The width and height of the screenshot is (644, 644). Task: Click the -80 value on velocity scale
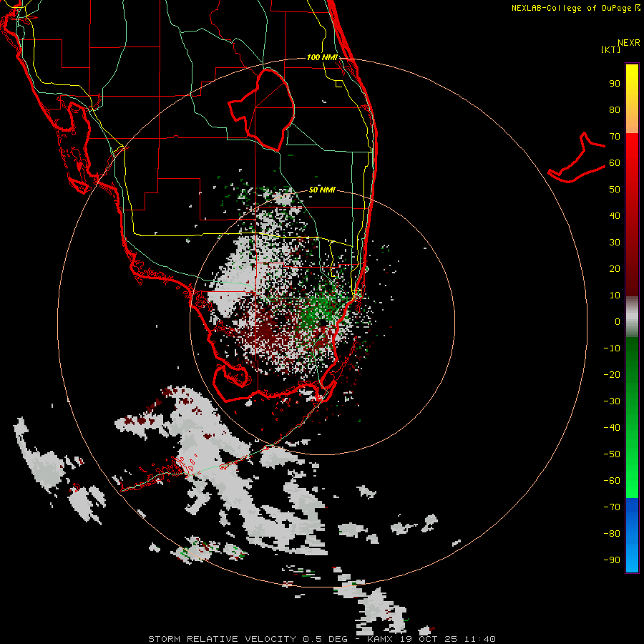(x=612, y=534)
